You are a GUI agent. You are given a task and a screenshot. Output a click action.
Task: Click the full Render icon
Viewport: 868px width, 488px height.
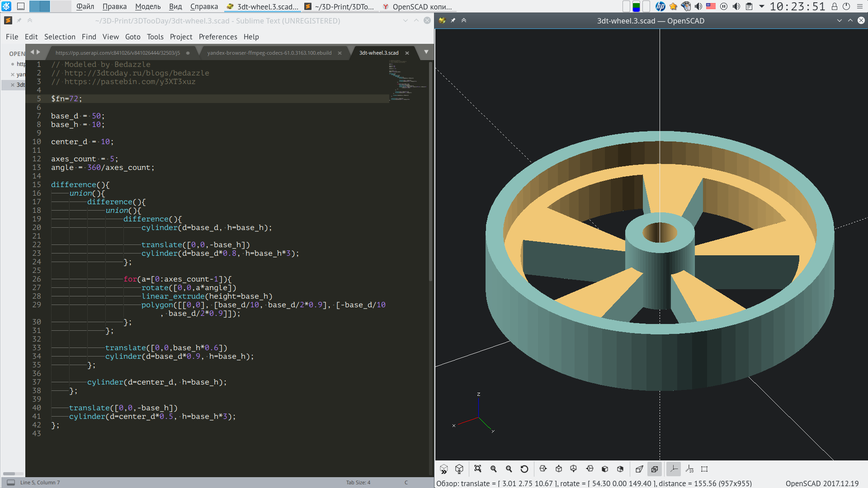[x=459, y=469]
